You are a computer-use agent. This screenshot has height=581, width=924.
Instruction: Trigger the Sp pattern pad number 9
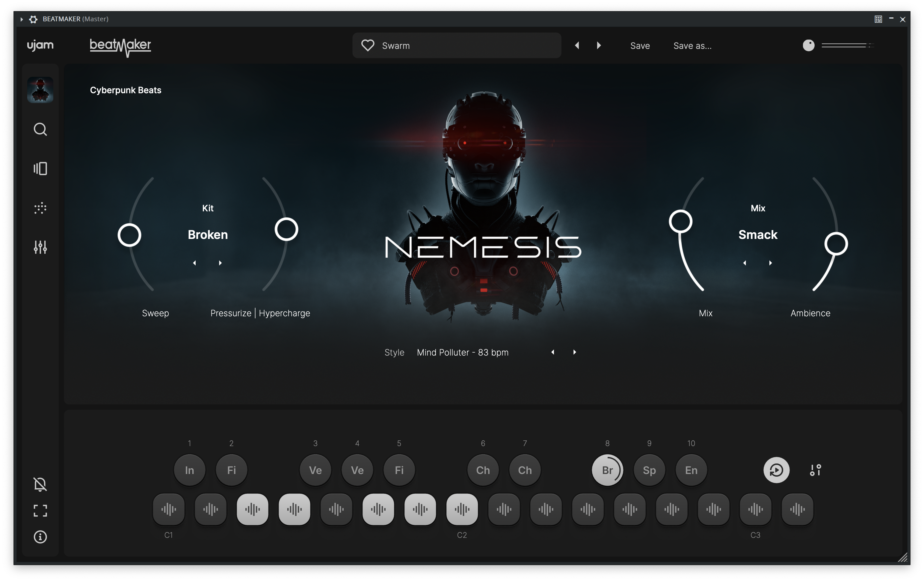click(x=649, y=470)
